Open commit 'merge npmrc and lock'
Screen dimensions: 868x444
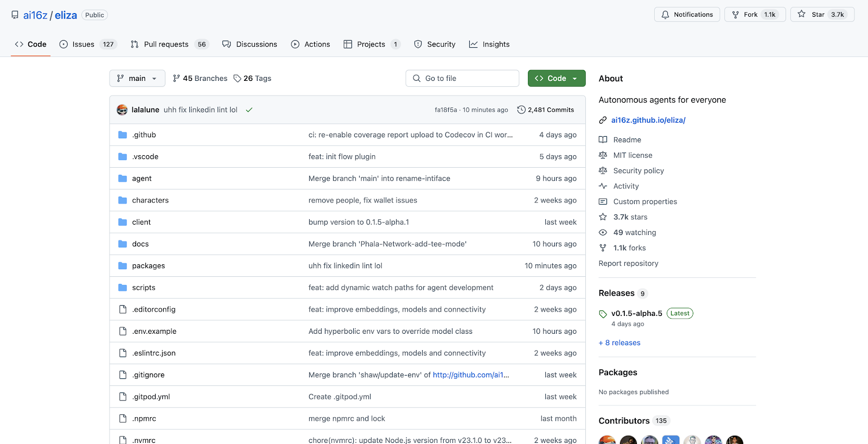click(x=347, y=418)
